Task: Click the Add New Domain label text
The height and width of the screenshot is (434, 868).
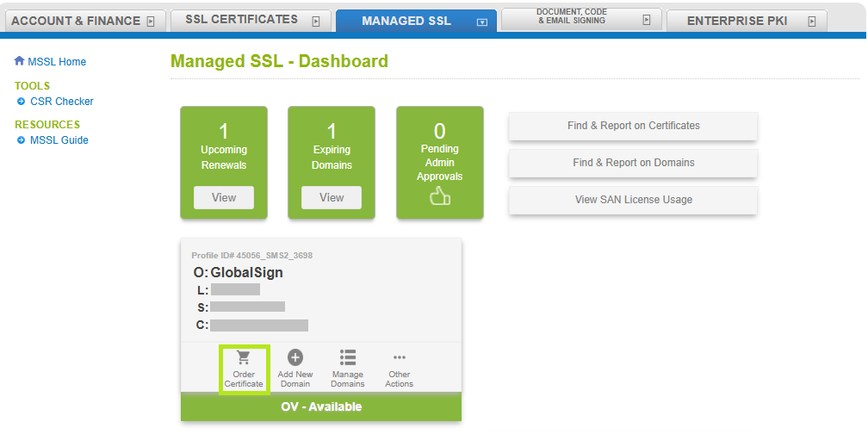Action: (295, 379)
